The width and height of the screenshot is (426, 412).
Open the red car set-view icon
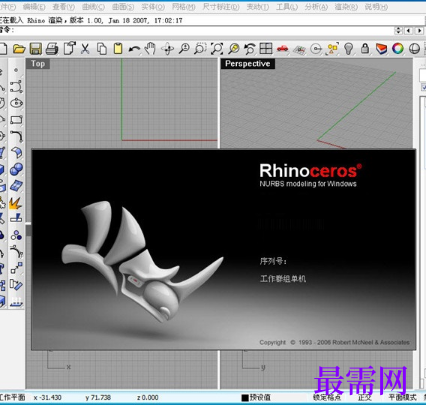click(283, 49)
